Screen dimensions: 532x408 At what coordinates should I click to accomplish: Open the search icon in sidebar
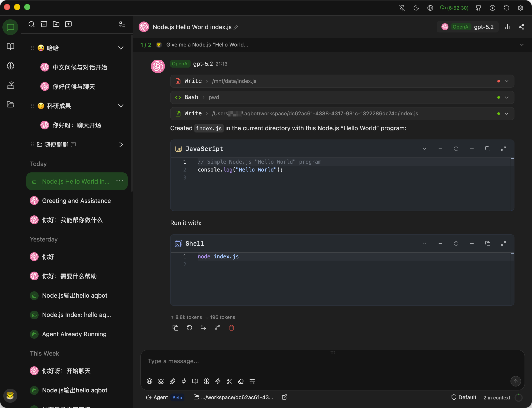click(32, 24)
